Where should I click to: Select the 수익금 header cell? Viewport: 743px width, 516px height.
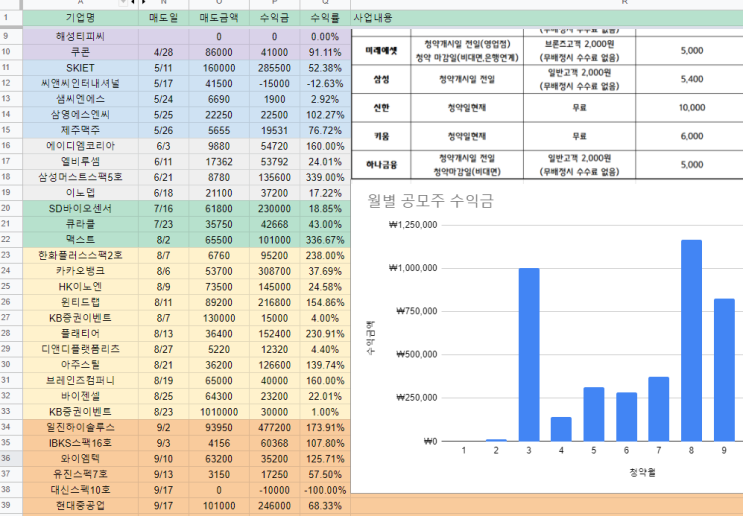(x=274, y=18)
